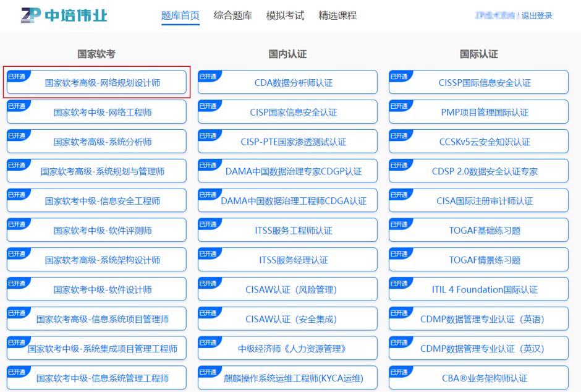Choose 中级经济师《人力资源管理》 question bank

pos(294,349)
